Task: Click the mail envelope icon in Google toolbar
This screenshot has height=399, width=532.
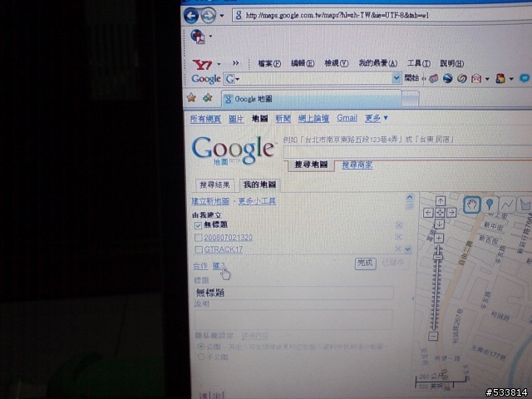Action: (476, 79)
